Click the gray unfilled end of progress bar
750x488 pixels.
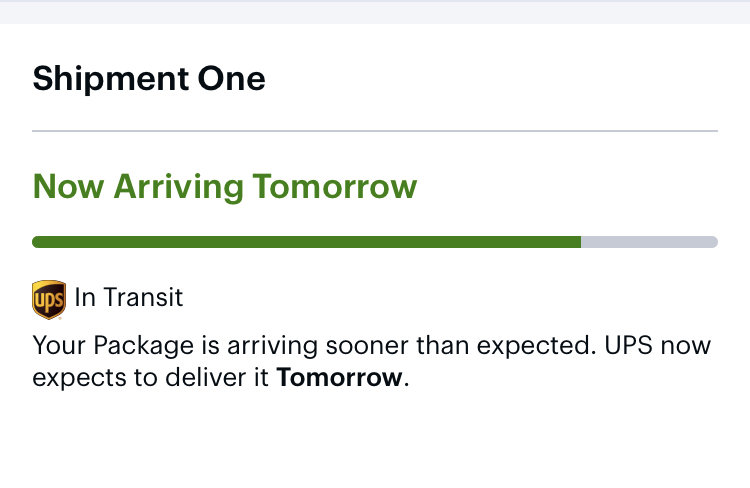point(650,242)
